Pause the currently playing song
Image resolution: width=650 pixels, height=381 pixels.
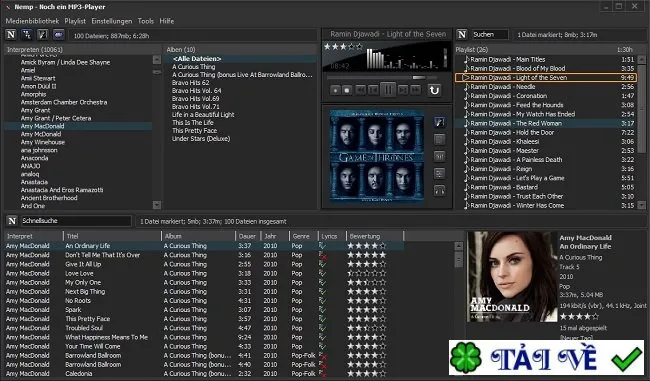pyautogui.click(x=388, y=90)
